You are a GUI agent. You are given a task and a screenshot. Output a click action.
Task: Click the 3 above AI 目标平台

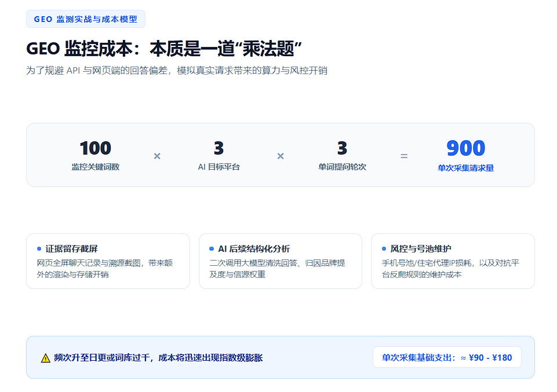(x=219, y=148)
